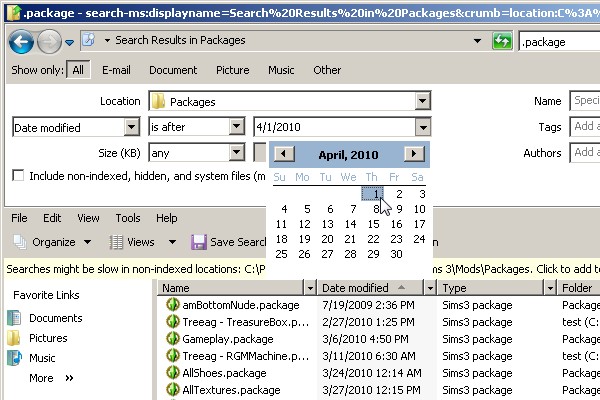Click next month arrow in calendar
This screenshot has height=400, width=600.
(414, 154)
